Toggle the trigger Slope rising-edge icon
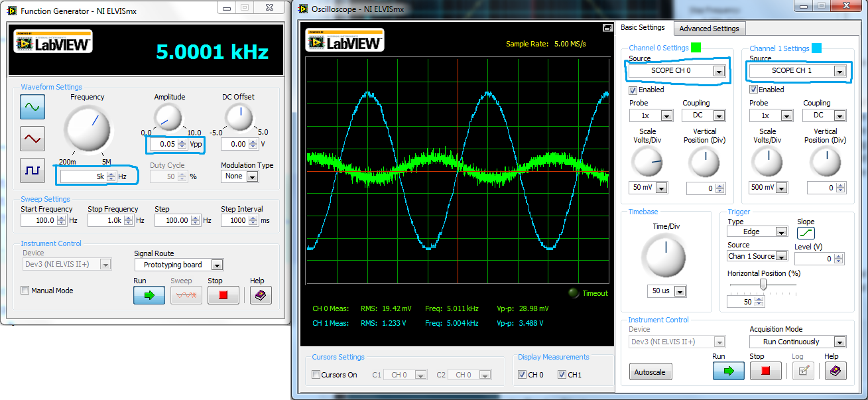The width and height of the screenshot is (868, 400). point(806,233)
